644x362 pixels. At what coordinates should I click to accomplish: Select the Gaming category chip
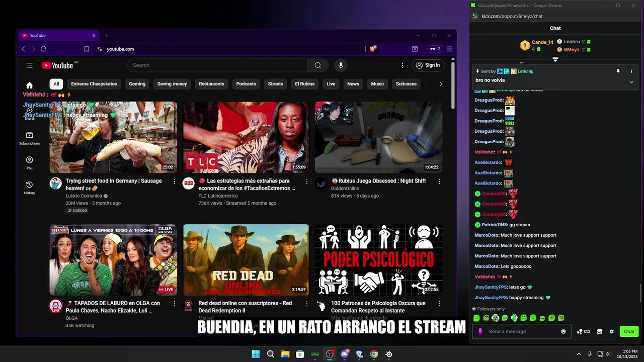click(137, 84)
